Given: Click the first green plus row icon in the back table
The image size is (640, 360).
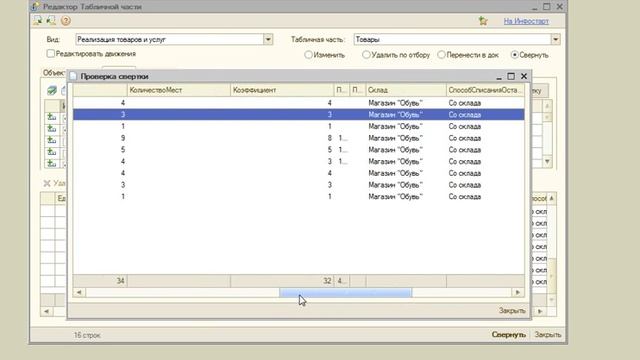Looking at the screenshot, I should 51,117.
